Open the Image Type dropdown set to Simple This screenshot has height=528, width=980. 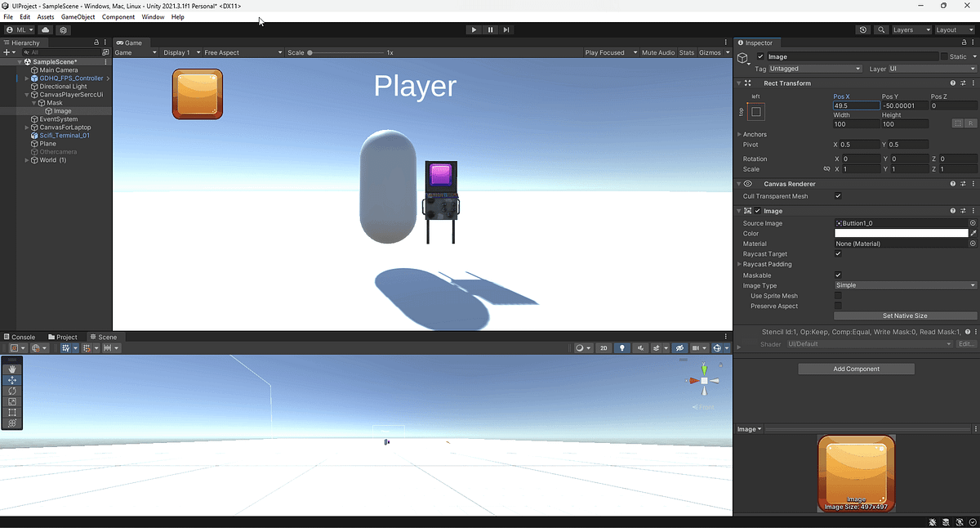(904, 285)
